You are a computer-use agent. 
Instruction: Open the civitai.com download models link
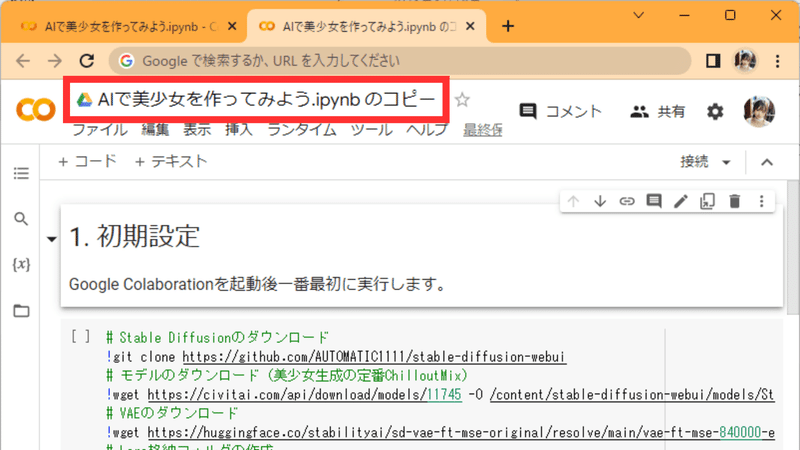point(305,394)
